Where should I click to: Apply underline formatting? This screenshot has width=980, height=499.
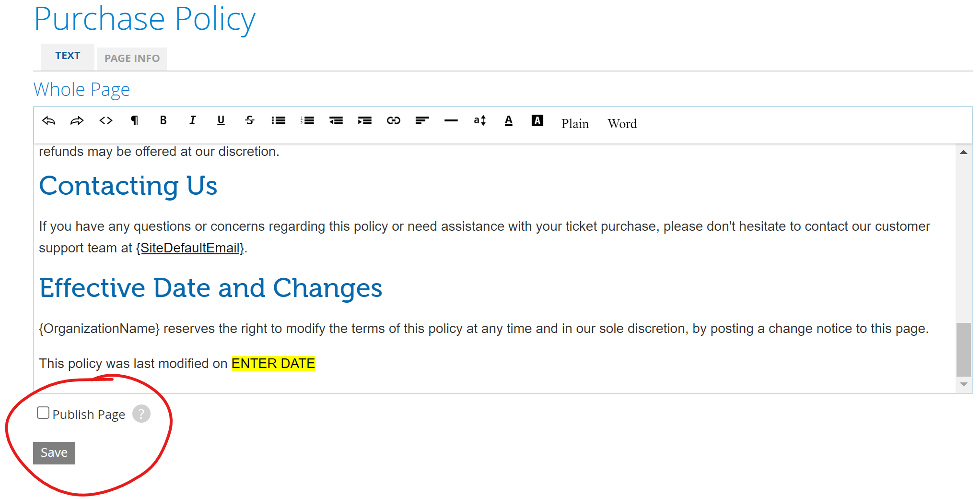[x=221, y=120]
